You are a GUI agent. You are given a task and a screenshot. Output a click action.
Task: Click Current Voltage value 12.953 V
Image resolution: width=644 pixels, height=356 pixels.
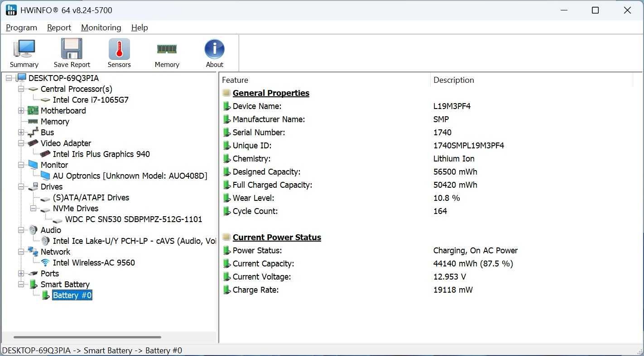point(450,277)
